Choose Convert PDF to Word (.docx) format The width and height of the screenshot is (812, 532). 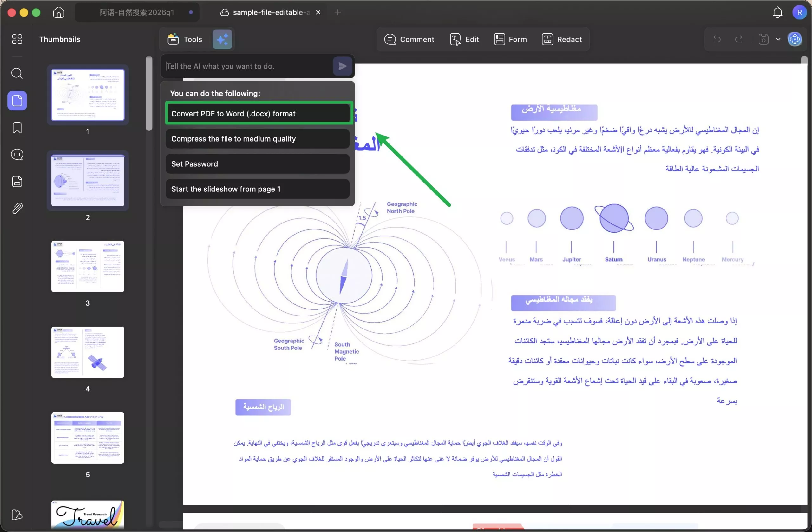pos(258,113)
